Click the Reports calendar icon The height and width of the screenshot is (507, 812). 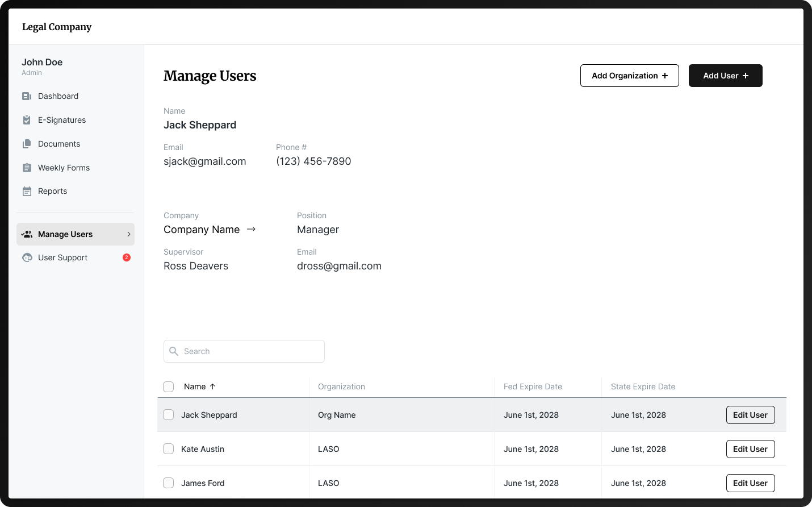pyautogui.click(x=27, y=192)
